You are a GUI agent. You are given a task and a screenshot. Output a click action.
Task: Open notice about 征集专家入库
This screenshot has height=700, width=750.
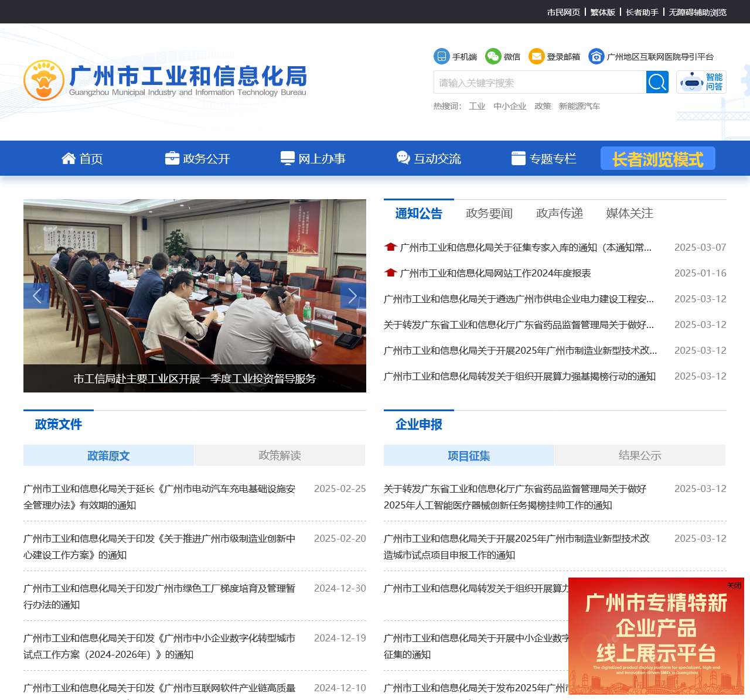coord(526,247)
